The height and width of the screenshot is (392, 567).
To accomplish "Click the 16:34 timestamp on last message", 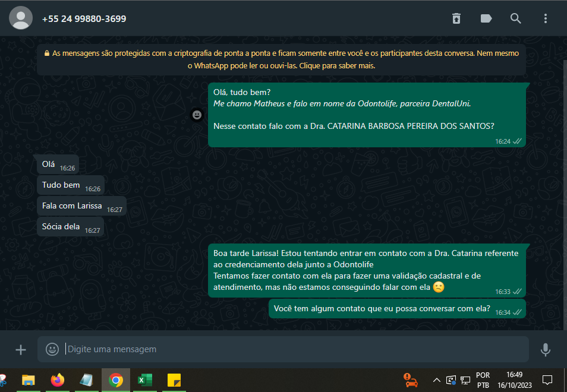I will pos(503,312).
